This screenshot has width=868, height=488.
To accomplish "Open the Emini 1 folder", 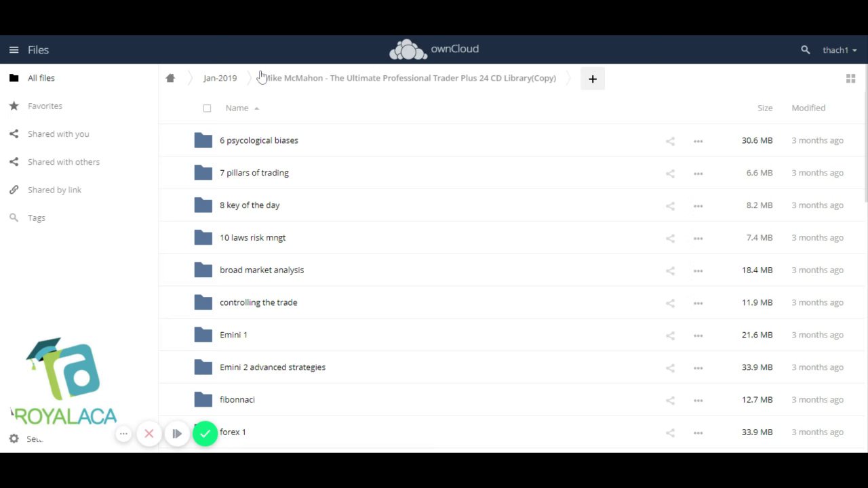I will click(233, 335).
